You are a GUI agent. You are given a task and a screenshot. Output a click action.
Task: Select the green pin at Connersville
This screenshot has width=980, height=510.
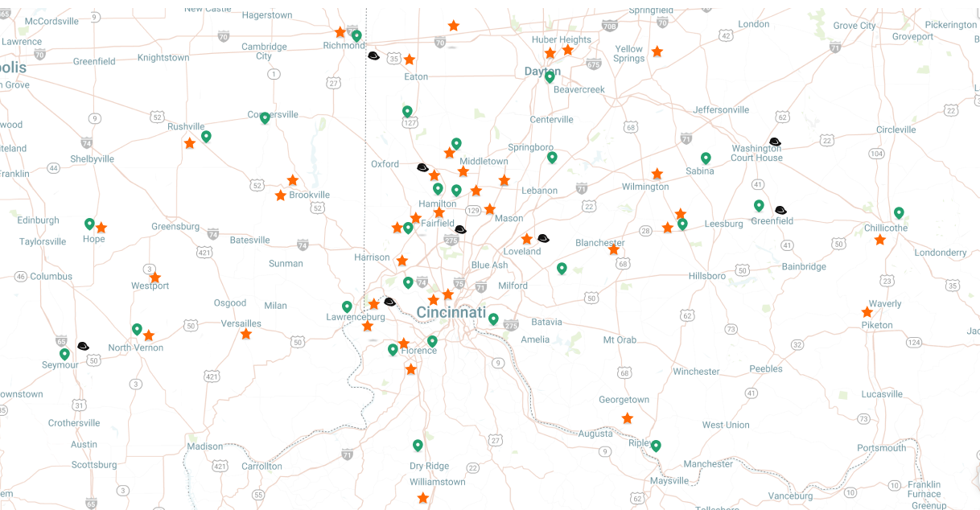tap(265, 118)
